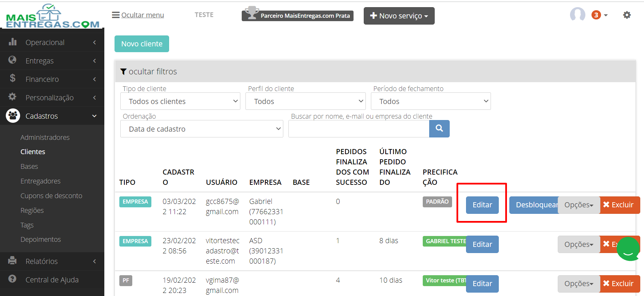This screenshot has height=296, width=644.
Task: Click Desbloquear for the Gabriel row
Action: (534, 205)
